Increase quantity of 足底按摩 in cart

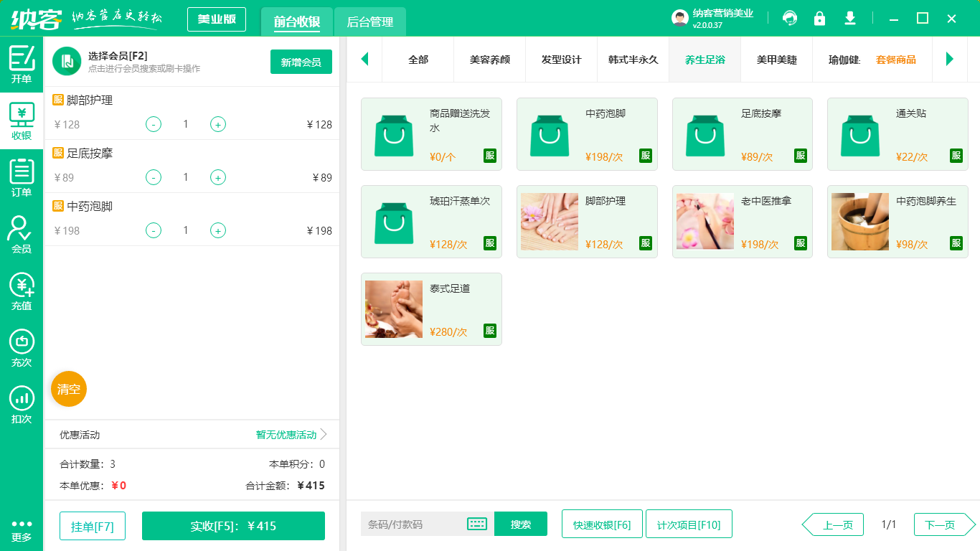218,177
